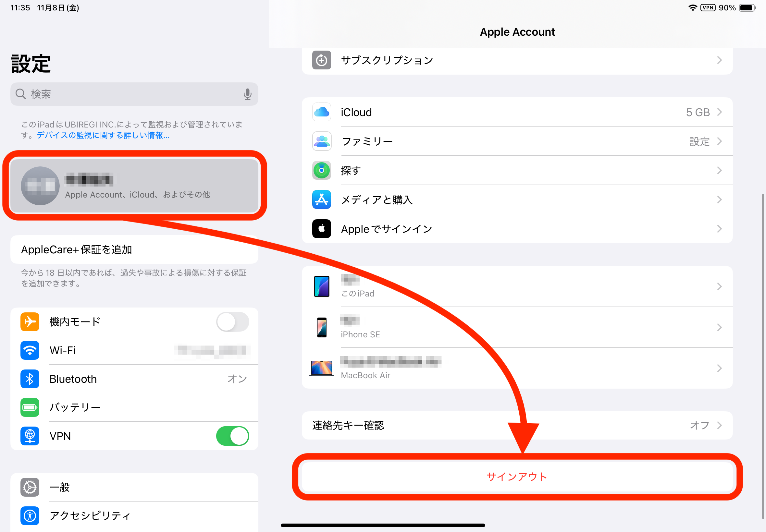This screenshot has width=766, height=532.
Task: Tap the メディアと購入 label
Action: pos(377,200)
